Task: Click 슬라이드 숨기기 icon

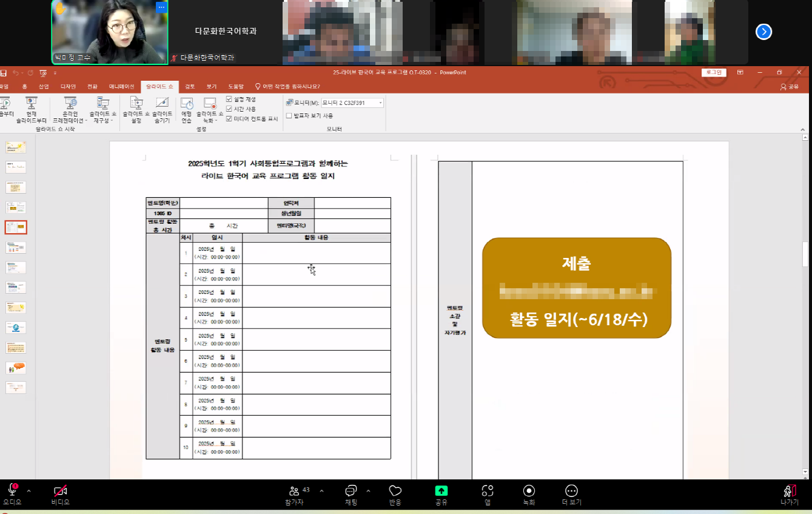Action: [162, 109]
